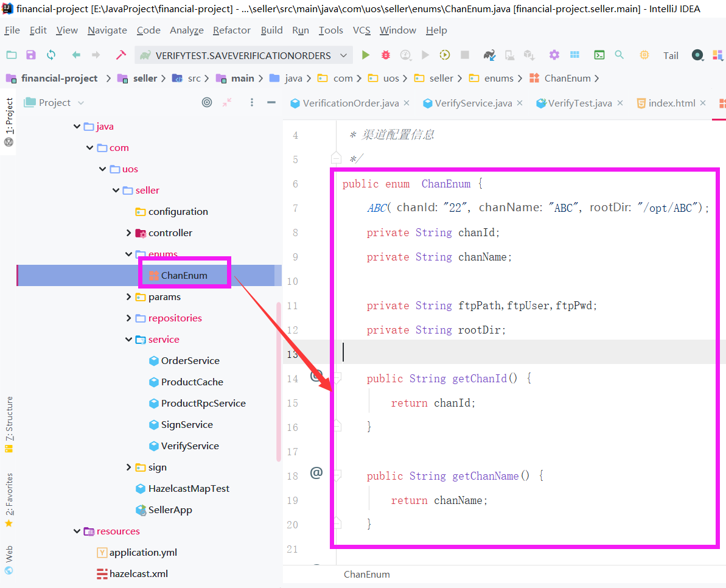Toggle the Favorites tool window
The height and width of the screenshot is (588, 726).
click(x=9, y=499)
